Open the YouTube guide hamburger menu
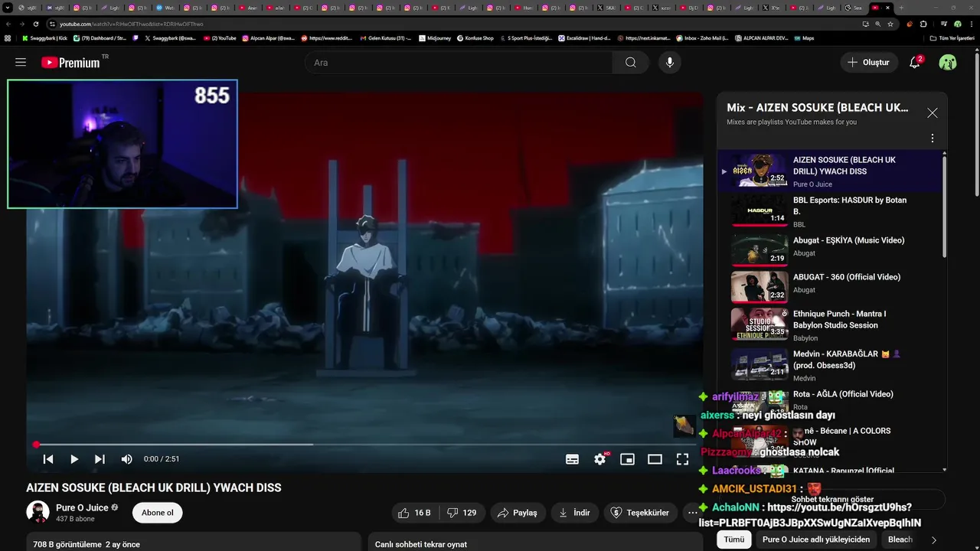Viewport: 980px width, 551px height. pos(21,63)
